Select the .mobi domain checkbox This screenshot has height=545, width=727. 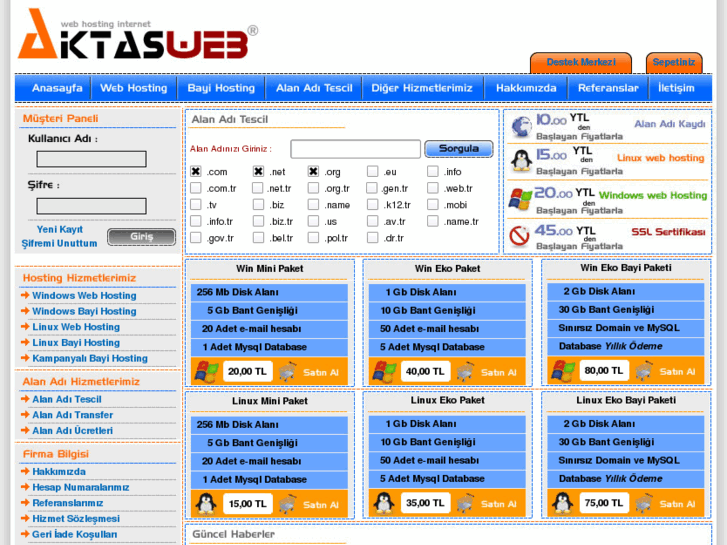(433, 205)
